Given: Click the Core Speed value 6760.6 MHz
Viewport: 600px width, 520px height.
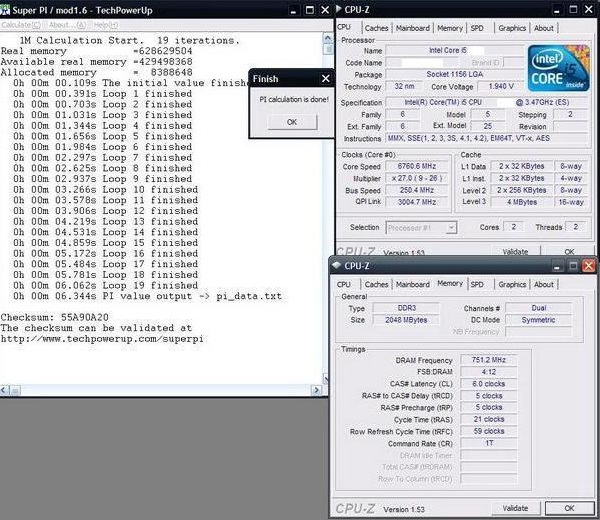Looking at the screenshot, I should click(x=417, y=166).
